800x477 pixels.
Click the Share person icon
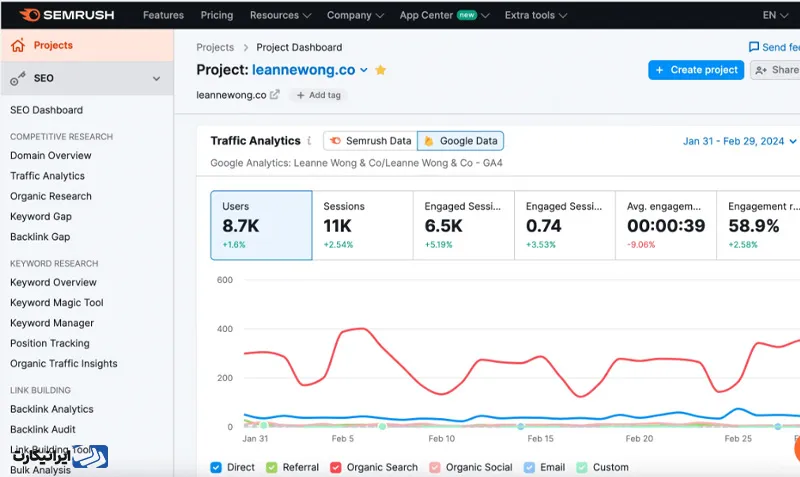(x=761, y=70)
